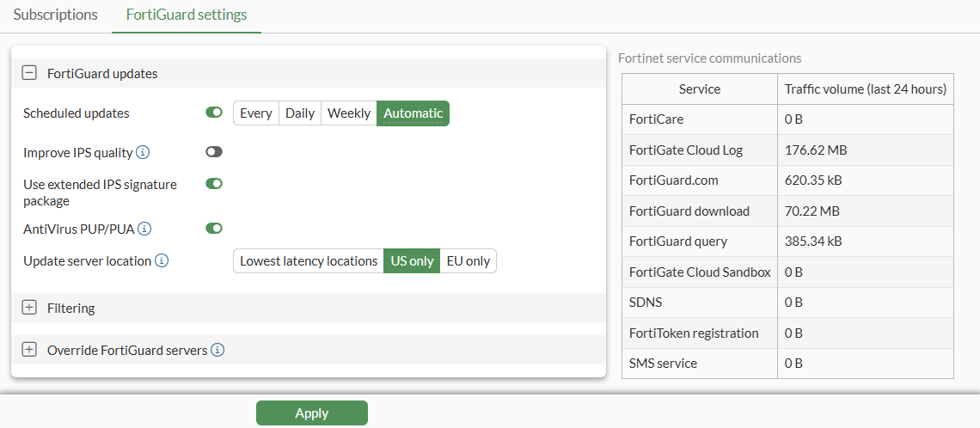The height and width of the screenshot is (428, 980).
Task: Select Every update schedule option
Action: (x=255, y=113)
